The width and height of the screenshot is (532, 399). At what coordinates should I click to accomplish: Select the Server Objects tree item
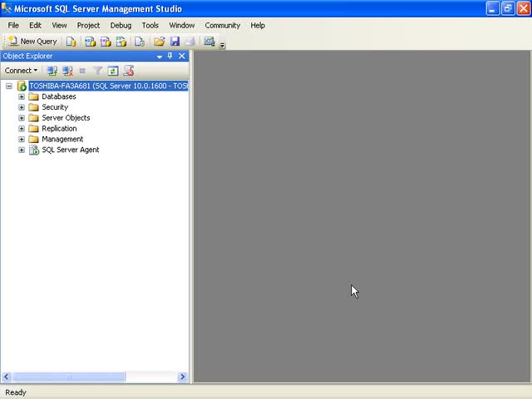tap(66, 118)
